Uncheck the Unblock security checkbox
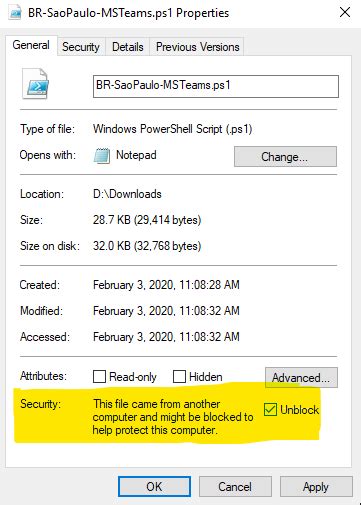Screen dimensions: 361x505 [x=270, y=409]
